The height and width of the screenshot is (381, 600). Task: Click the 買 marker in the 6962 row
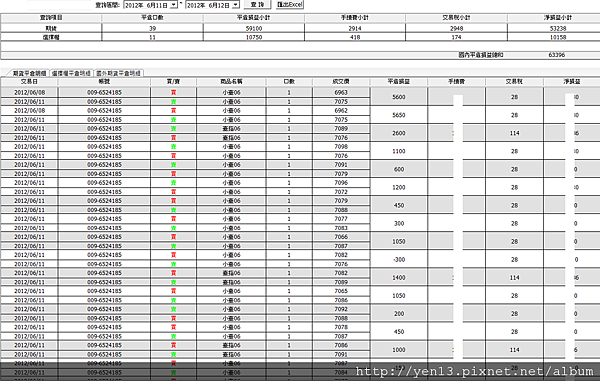[173, 111]
